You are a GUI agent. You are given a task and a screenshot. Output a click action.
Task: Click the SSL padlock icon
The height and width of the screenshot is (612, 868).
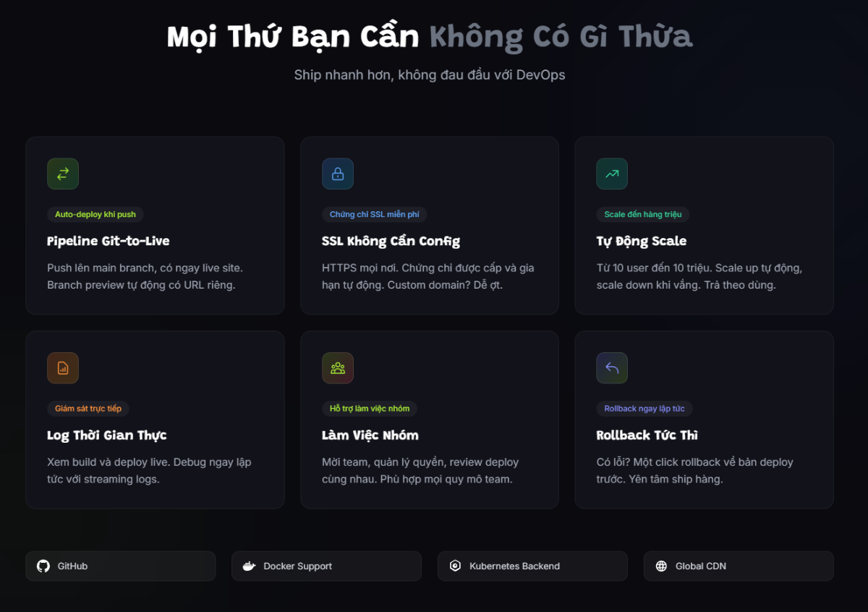338,174
